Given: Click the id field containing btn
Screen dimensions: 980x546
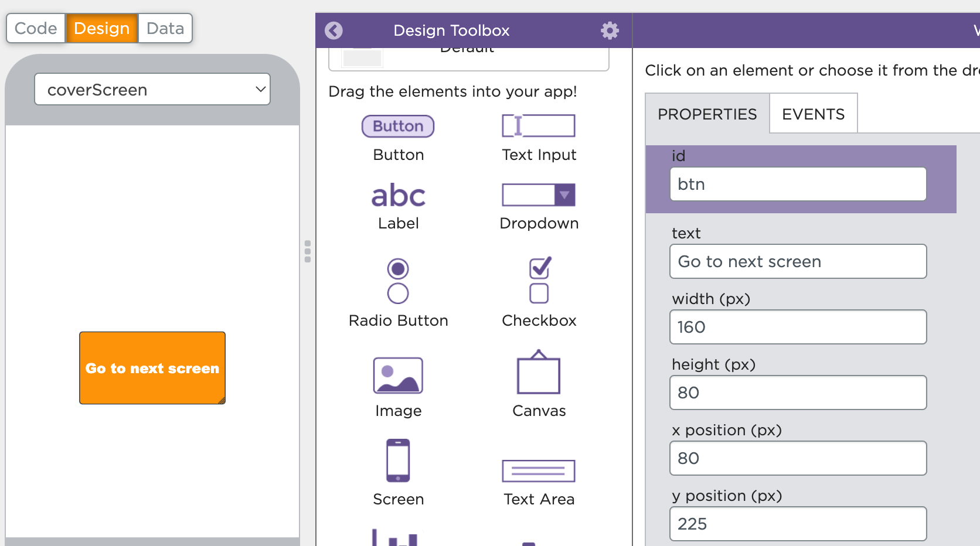Looking at the screenshot, I should [x=798, y=184].
